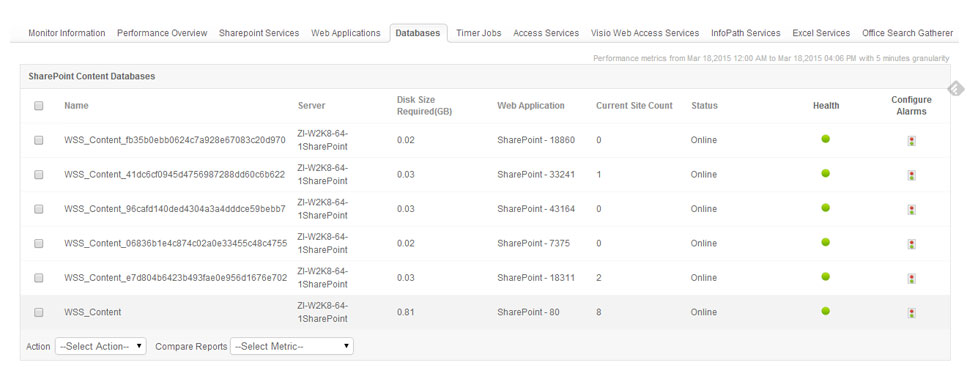Click the performance metrics time range text
The image size is (968, 373).
(771, 58)
